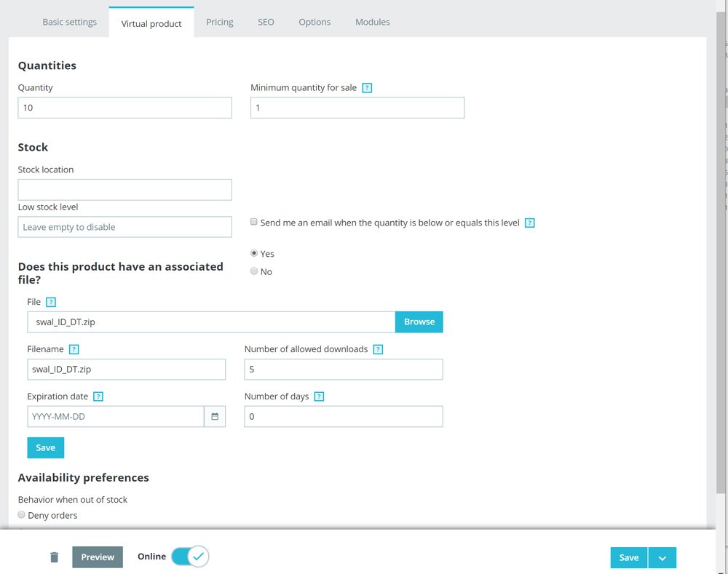Expand the Save button dropdown arrow
Viewport: 728px width, 574px height.
click(662, 557)
